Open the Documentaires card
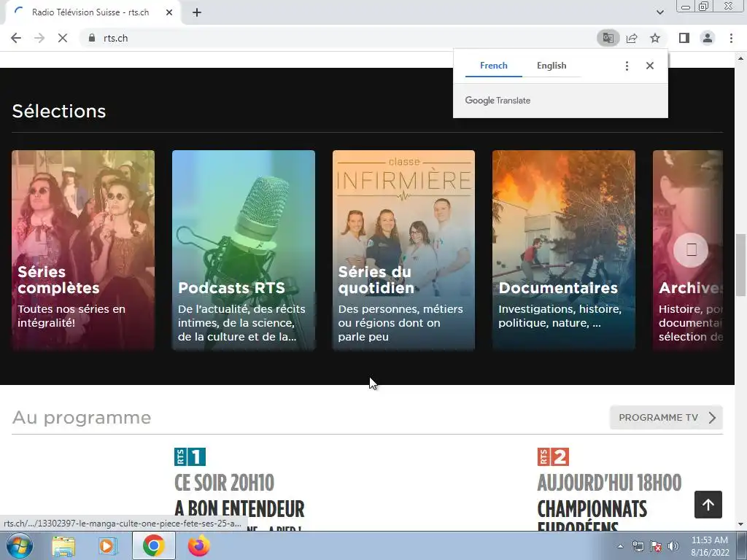747x560 pixels. [564, 251]
